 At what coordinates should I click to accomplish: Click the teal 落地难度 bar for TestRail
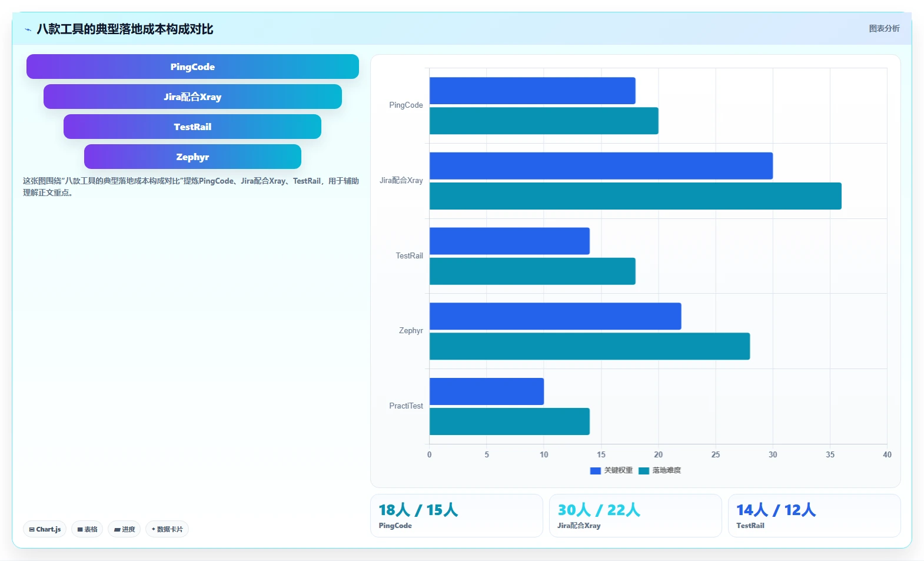point(532,271)
